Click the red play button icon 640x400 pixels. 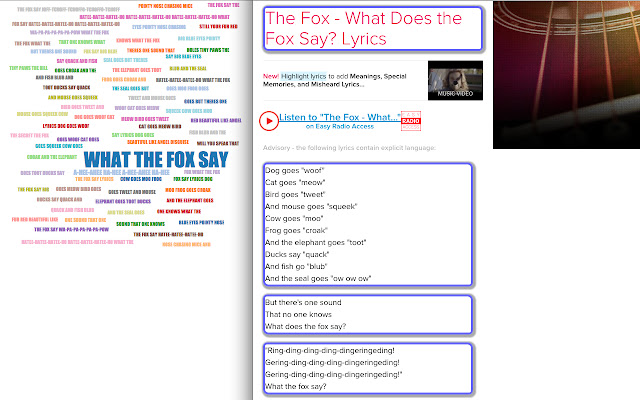point(269,121)
